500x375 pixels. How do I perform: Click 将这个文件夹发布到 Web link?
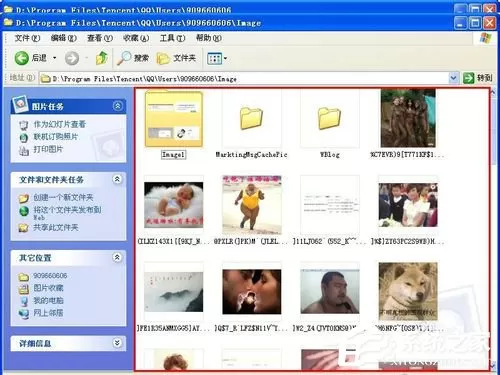[x=67, y=213]
